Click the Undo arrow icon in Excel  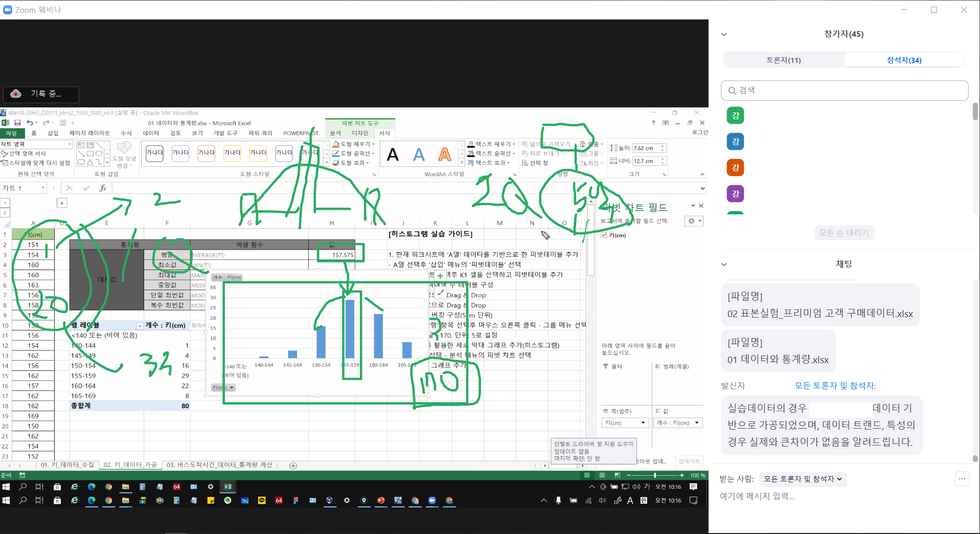[30, 123]
